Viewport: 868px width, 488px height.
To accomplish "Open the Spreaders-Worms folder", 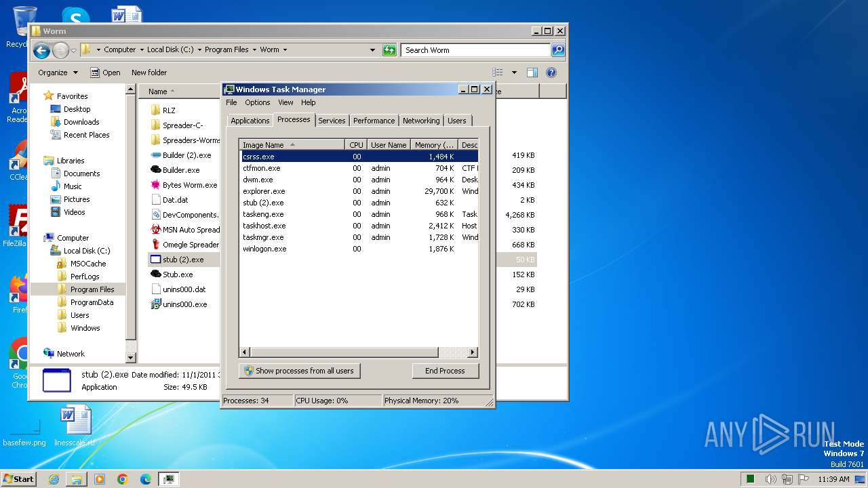I will (184, 140).
